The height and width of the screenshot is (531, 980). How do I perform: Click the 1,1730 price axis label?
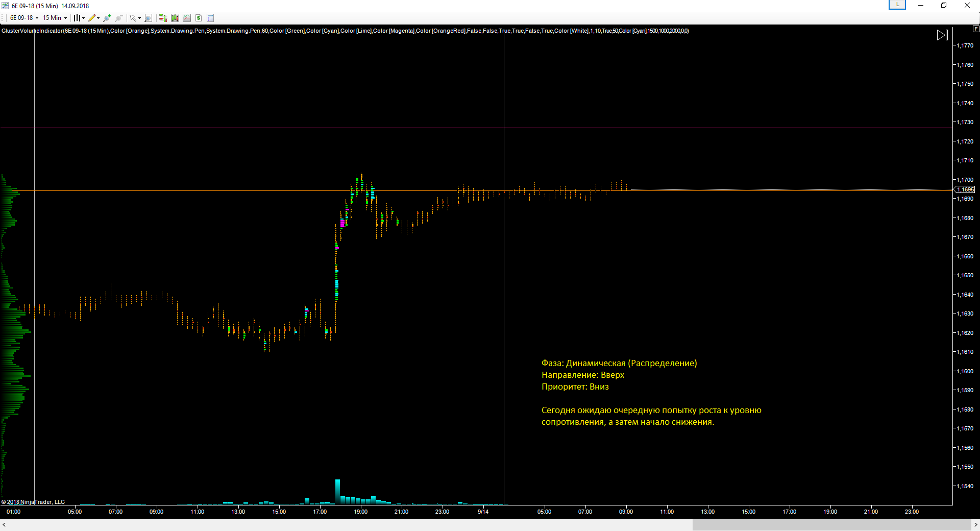click(x=965, y=122)
